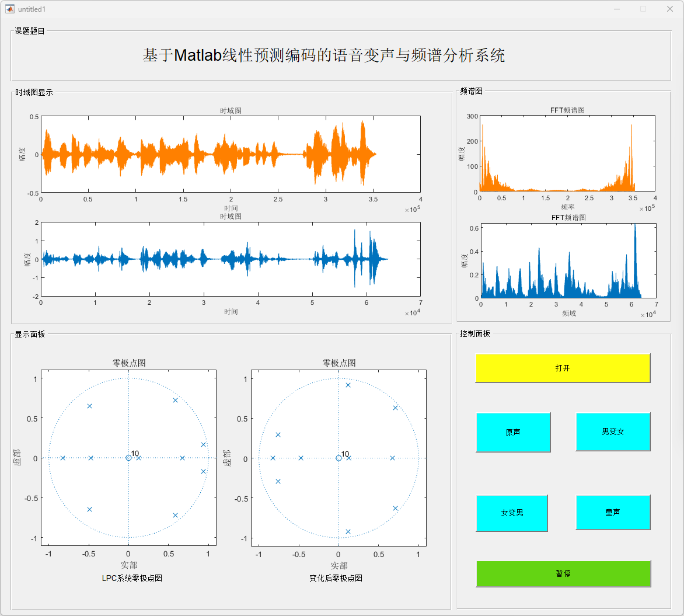Minimize the untitled1 window
Viewport: 684px width, 616px height.
click(616, 9)
